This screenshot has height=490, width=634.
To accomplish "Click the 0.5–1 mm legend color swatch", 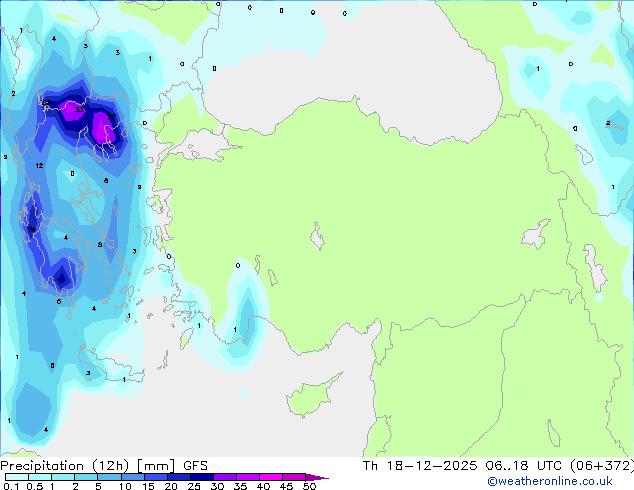I will [x=40, y=477].
